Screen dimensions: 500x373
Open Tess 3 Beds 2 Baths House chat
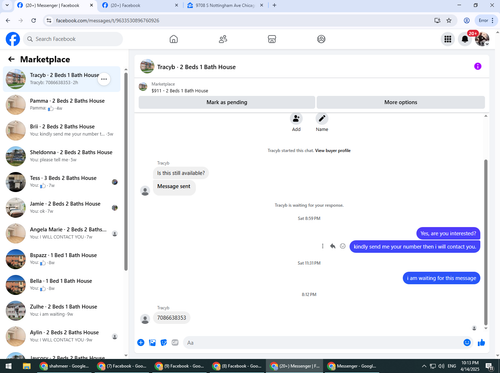[x=62, y=182]
